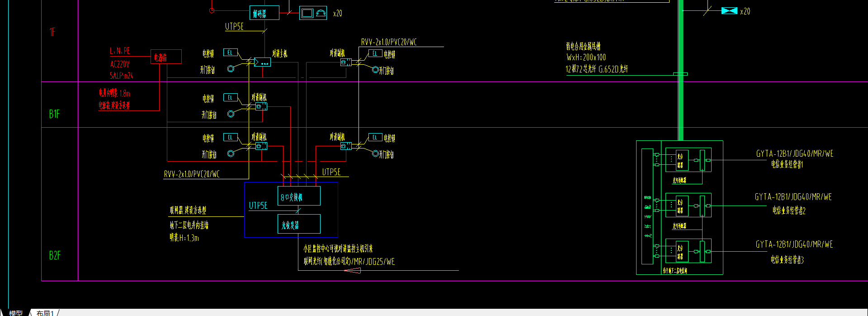868x316 pixels.
Task: Switch to the 布局1 layout tab
Action: (x=45, y=313)
